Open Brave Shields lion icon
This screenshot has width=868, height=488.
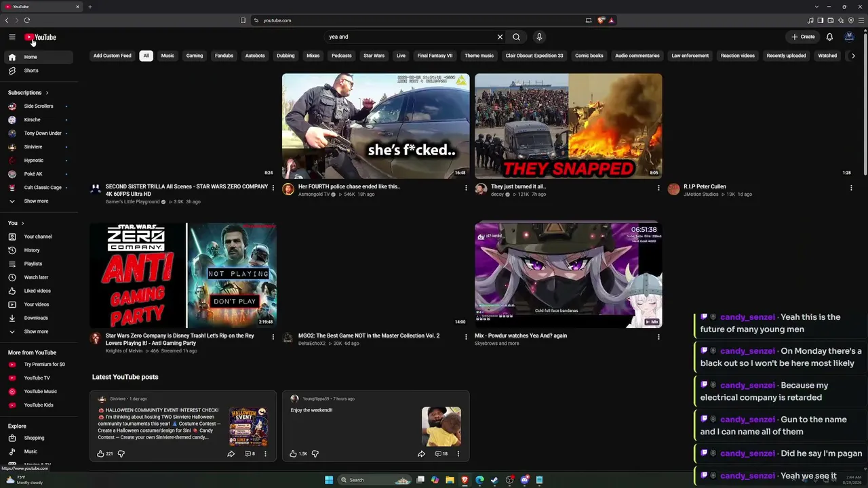click(x=601, y=20)
